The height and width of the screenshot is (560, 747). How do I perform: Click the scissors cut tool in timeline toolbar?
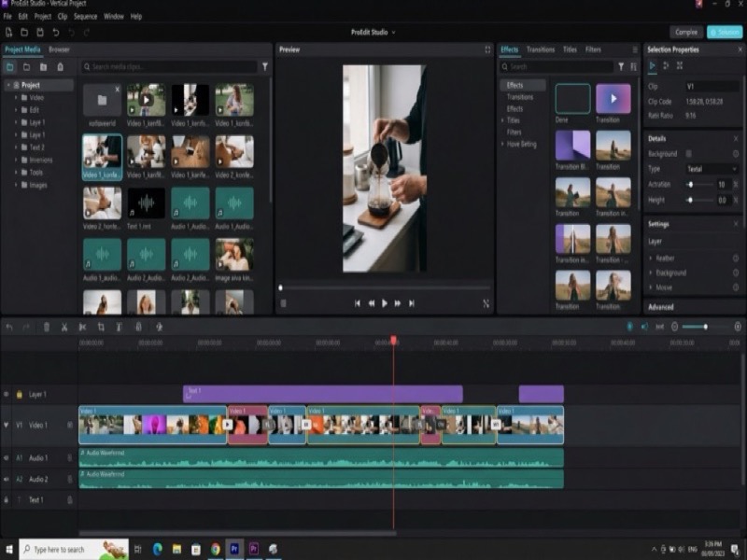63,327
